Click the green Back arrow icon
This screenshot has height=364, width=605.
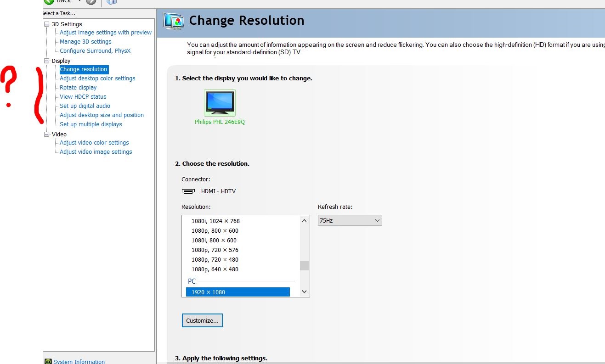pyautogui.click(x=49, y=1)
